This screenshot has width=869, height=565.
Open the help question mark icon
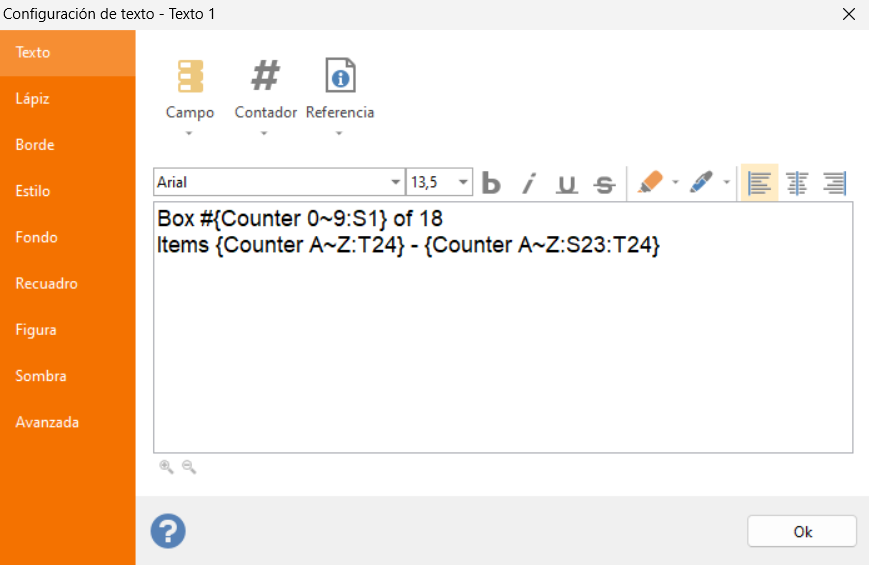pyautogui.click(x=168, y=531)
